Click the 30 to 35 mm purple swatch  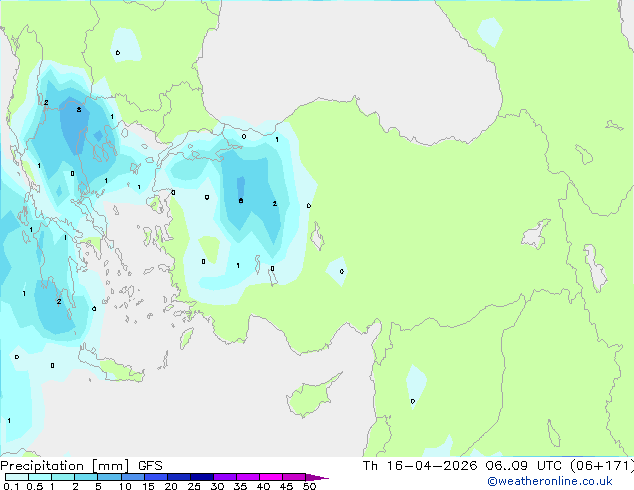(x=225, y=477)
